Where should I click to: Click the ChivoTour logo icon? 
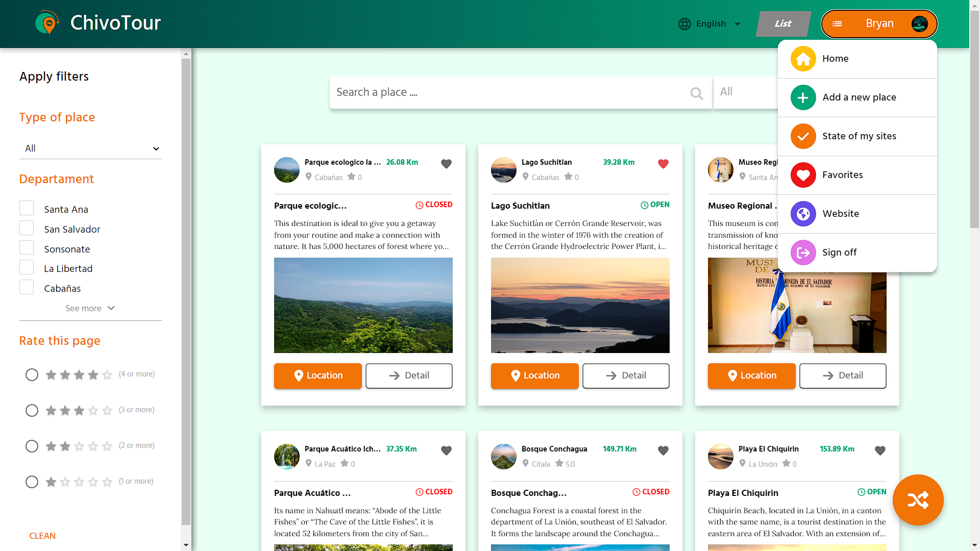pos(47,22)
